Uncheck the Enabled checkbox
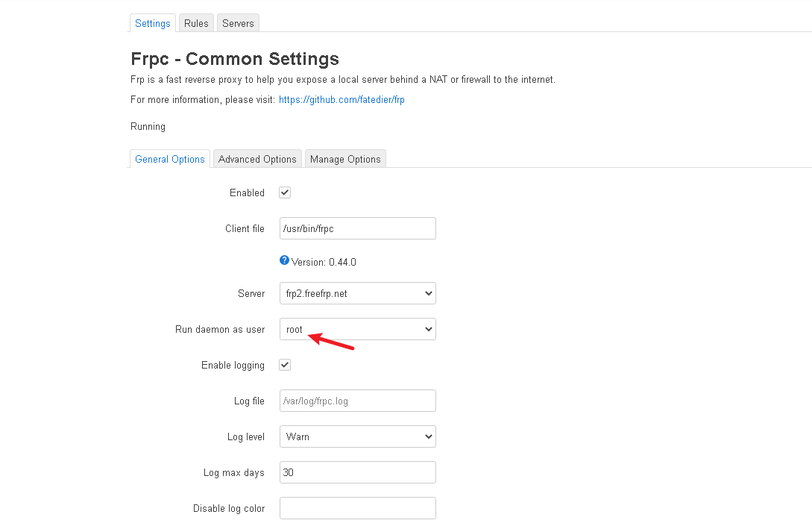 [285, 192]
